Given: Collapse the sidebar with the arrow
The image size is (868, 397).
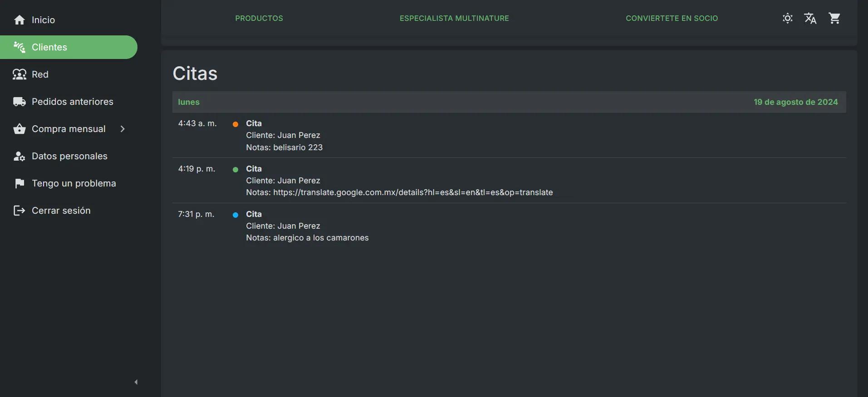Looking at the screenshot, I should pyautogui.click(x=136, y=382).
